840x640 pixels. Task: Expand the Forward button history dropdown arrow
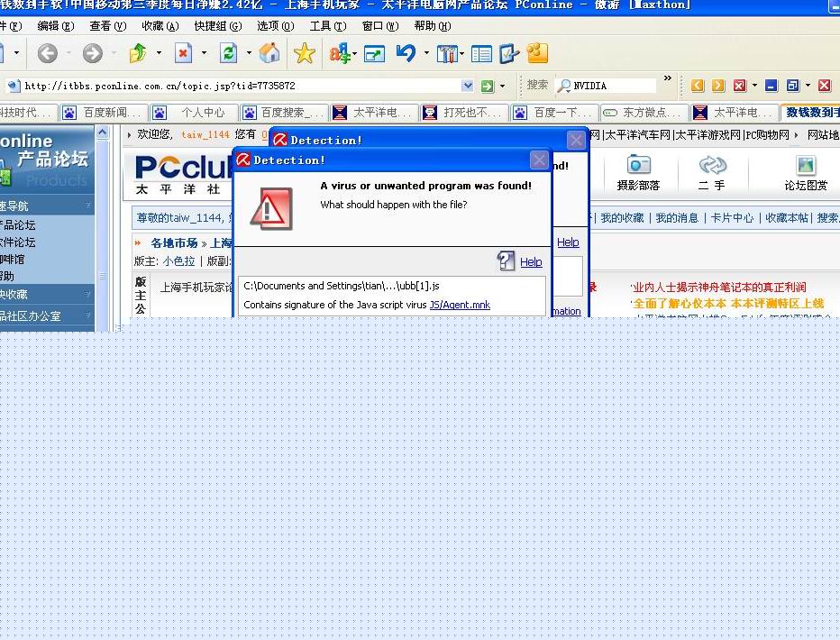tap(114, 53)
